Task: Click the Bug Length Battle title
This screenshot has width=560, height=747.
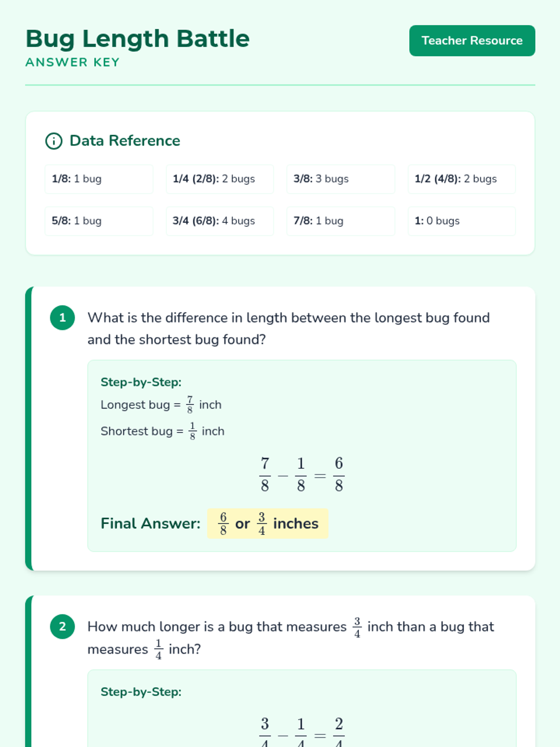Action: pos(138,39)
